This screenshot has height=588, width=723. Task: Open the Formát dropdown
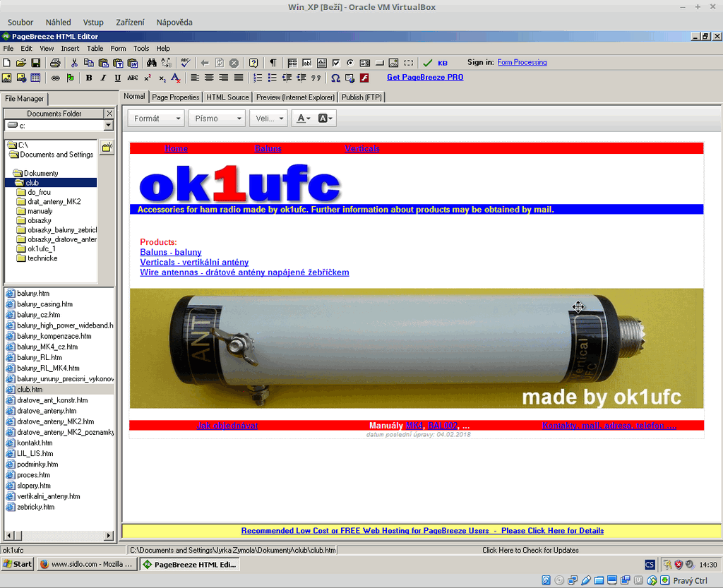156,119
